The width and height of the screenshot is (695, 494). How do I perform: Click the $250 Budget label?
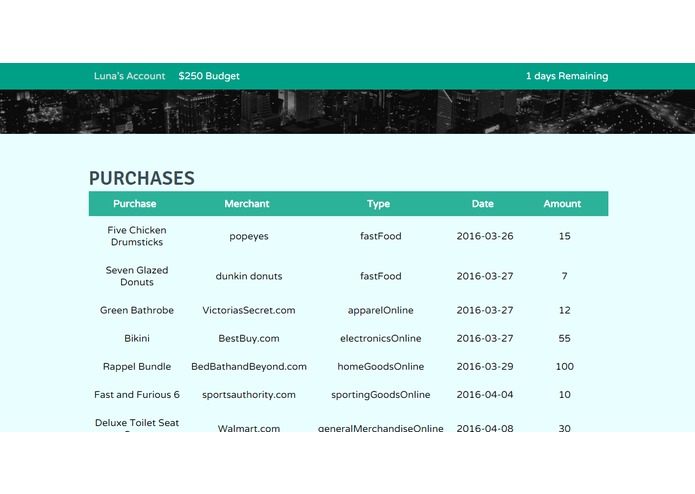coord(209,76)
